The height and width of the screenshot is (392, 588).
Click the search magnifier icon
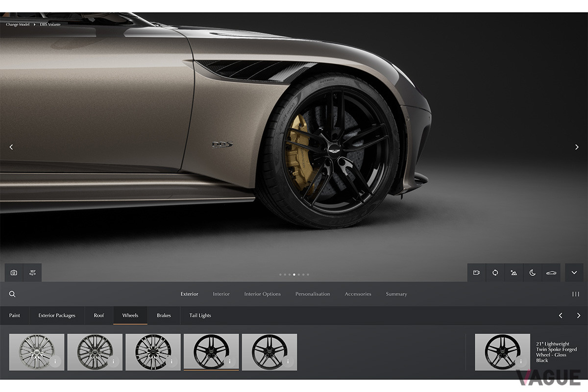12,294
